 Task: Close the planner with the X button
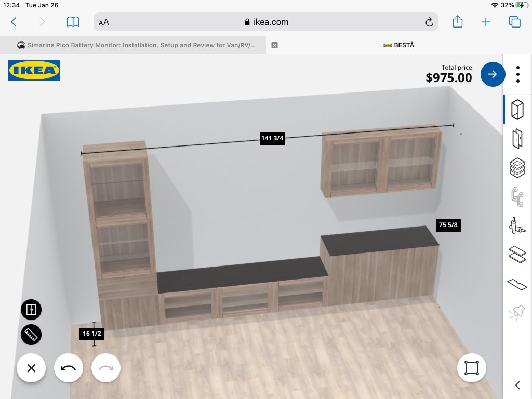coord(31,368)
